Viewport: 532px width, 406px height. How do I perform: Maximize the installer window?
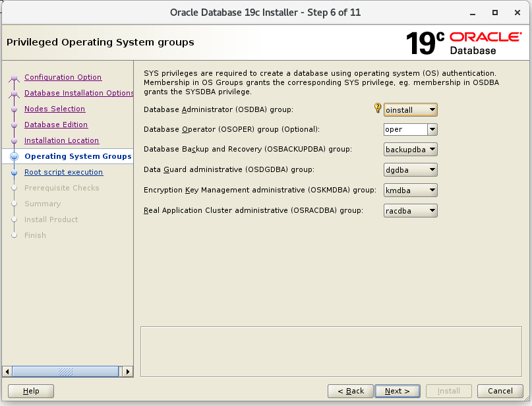point(495,13)
